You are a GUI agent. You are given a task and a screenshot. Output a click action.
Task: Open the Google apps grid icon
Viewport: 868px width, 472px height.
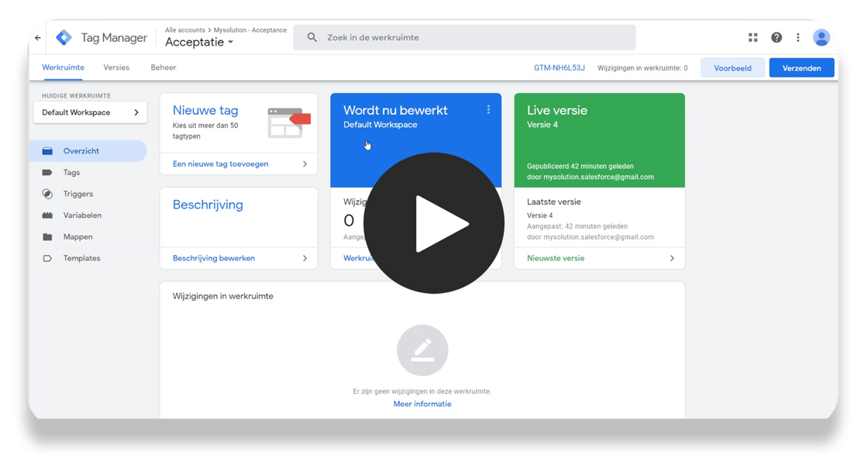(x=753, y=37)
